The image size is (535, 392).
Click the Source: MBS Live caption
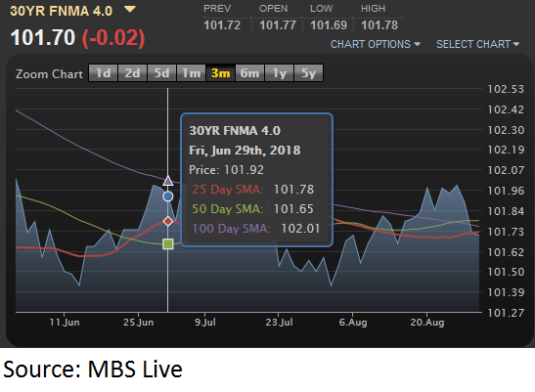click(x=93, y=370)
